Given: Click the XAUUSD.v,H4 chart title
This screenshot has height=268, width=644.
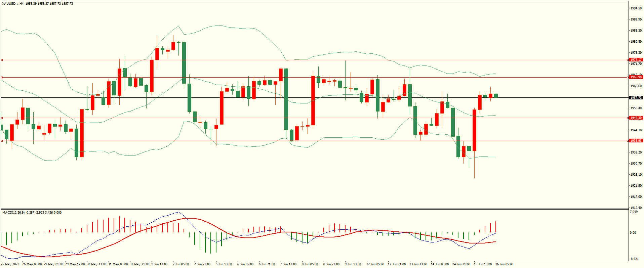Looking at the screenshot, I should point(13,4).
